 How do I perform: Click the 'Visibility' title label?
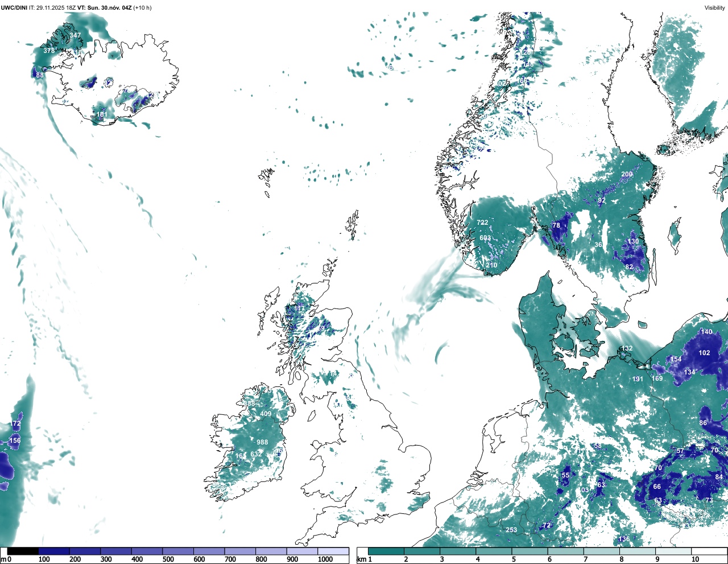click(715, 8)
